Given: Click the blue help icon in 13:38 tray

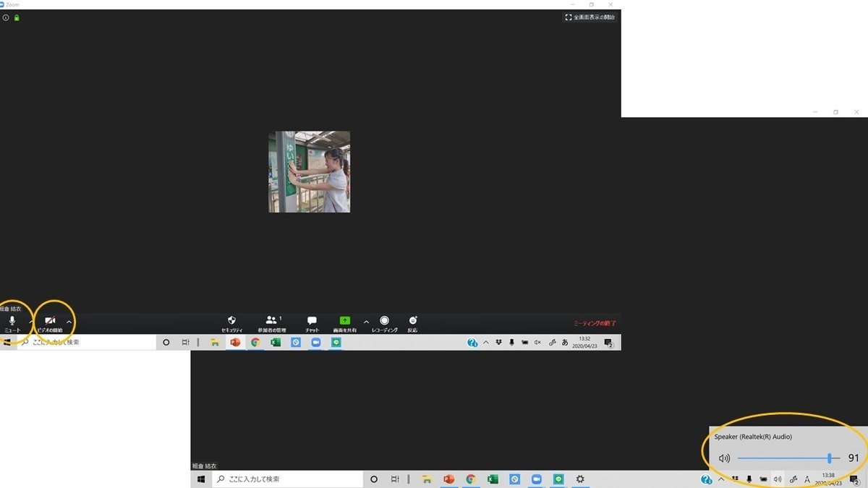Looking at the screenshot, I should (x=707, y=479).
